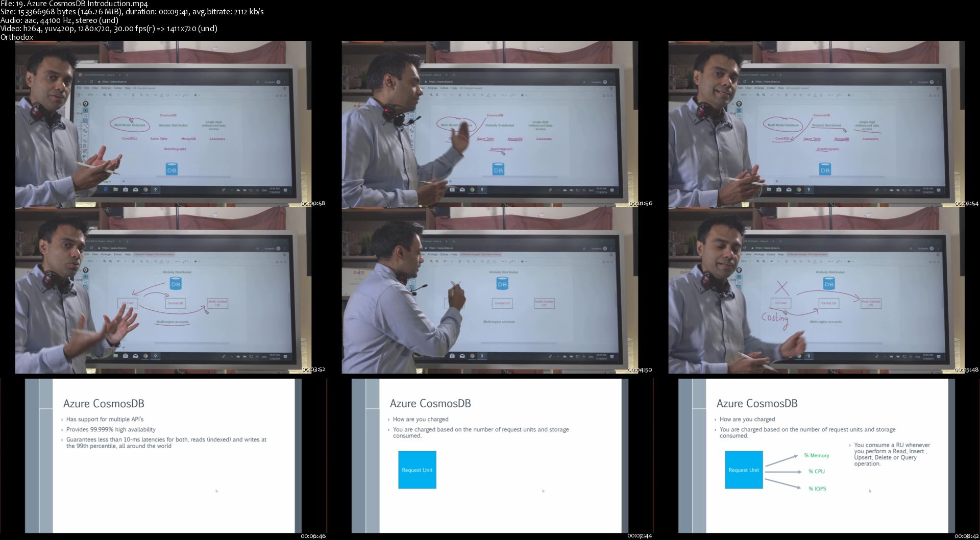Open the slide thumbnail at 00:08:42

(817, 456)
